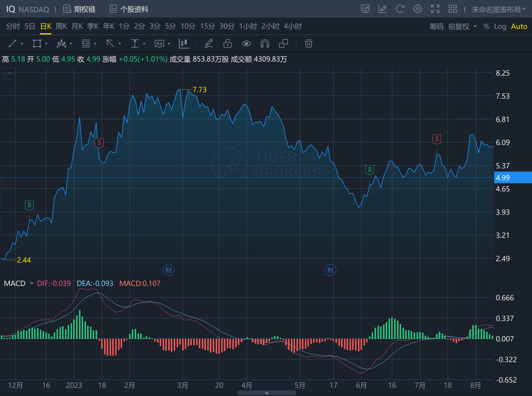Viewport: 532px width, 396px height.
Task: Open the 未命名图表布局 layout dropdown
Action: coord(498,9)
